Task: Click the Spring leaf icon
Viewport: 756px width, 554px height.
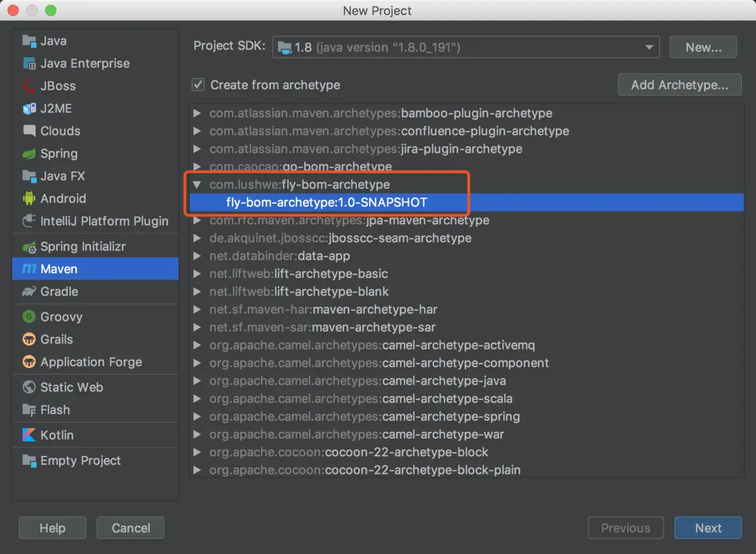Action: (29, 154)
